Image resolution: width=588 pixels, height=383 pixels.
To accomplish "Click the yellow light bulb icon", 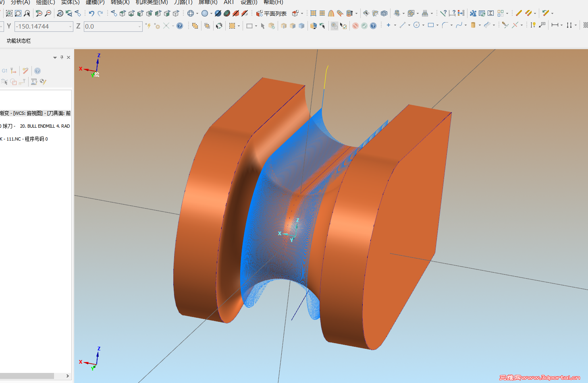I will [533, 25].
